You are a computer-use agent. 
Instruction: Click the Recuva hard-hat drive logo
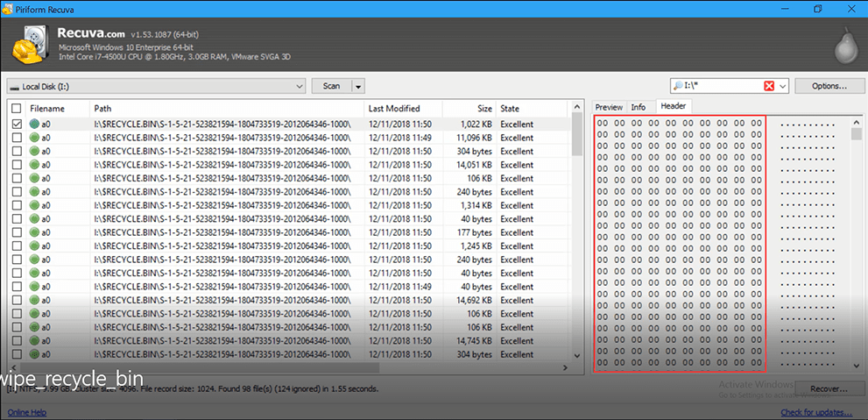pyautogui.click(x=27, y=43)
